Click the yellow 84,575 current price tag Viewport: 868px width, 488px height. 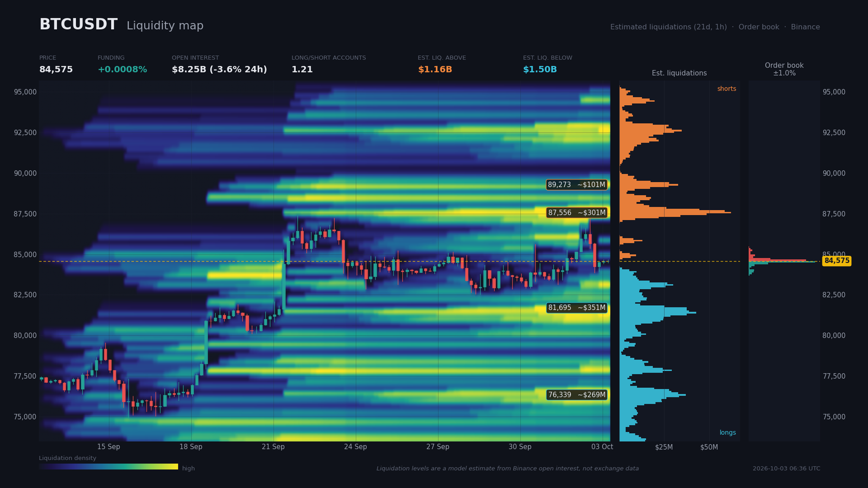(837, 261)
